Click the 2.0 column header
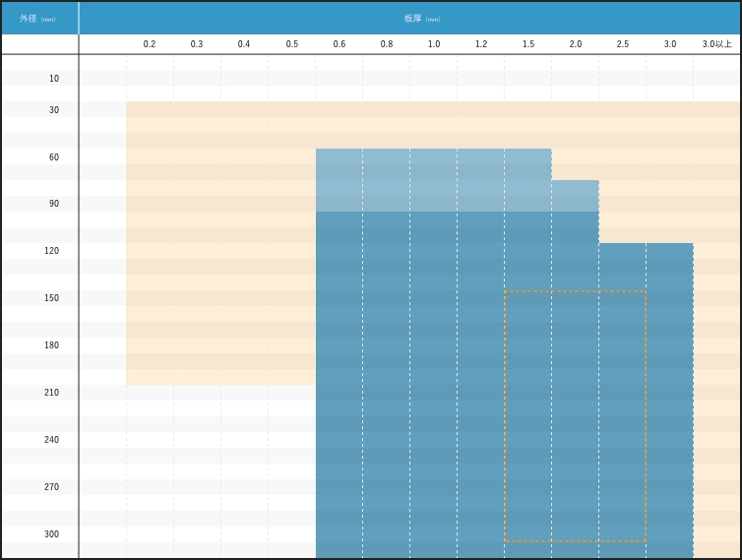This screenshot has width=742, height=560. pos(576,44)
